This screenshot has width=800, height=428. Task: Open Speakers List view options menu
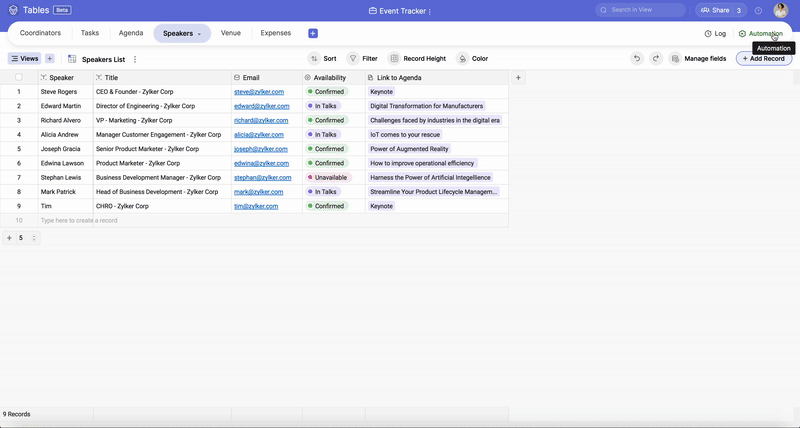135,59
